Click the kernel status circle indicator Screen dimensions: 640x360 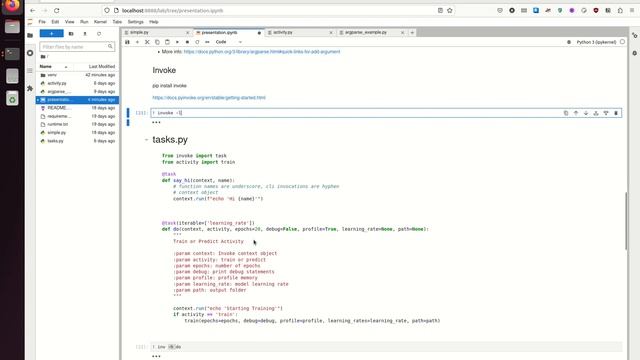point(622,42)
